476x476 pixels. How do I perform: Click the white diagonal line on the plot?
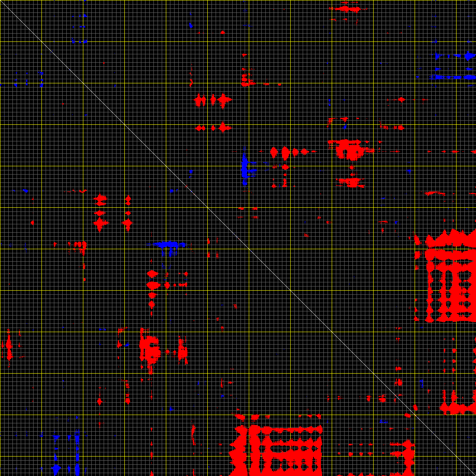238,238
